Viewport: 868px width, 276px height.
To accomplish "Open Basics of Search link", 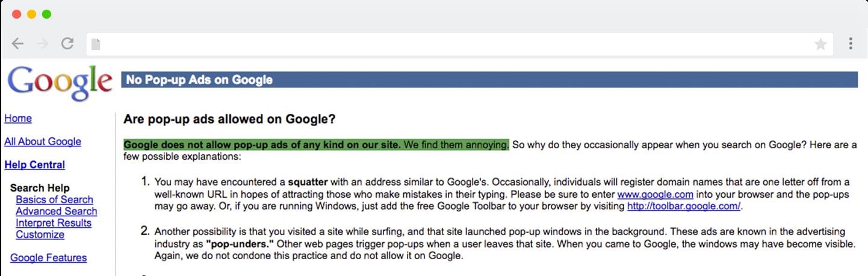I will pos(54,199).
